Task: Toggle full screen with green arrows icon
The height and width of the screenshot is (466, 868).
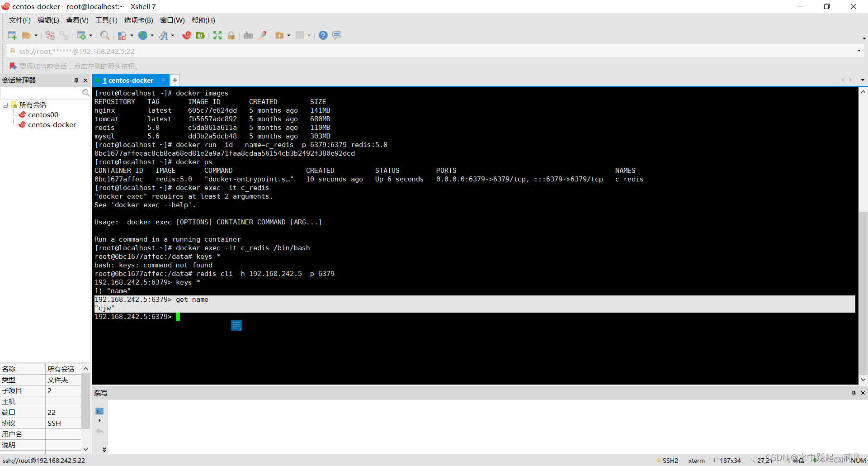Action: click(x=217, y=35)
